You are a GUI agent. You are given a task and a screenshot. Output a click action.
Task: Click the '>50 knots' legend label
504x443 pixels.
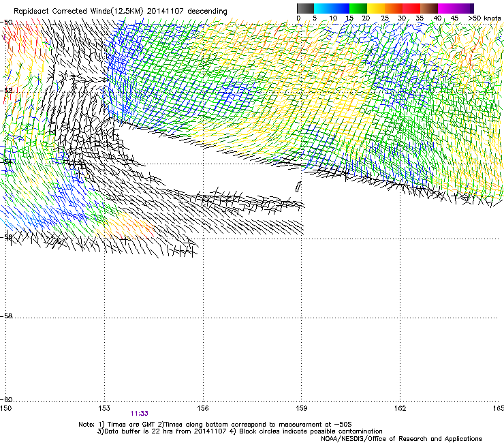pyautogui.click(x=484, y=18)
